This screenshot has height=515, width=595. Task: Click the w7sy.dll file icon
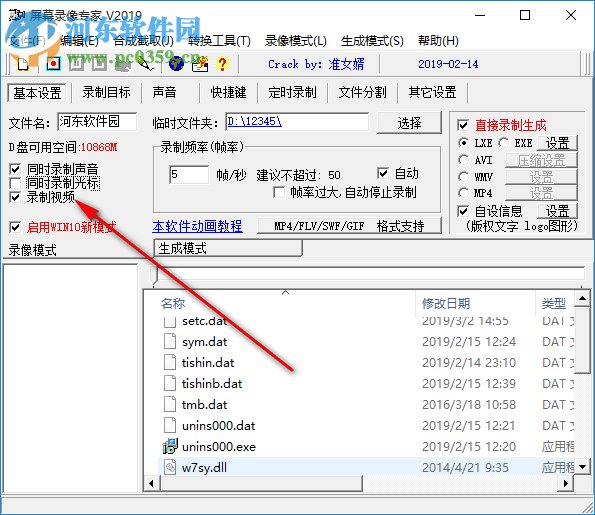[x=170, y=467]
